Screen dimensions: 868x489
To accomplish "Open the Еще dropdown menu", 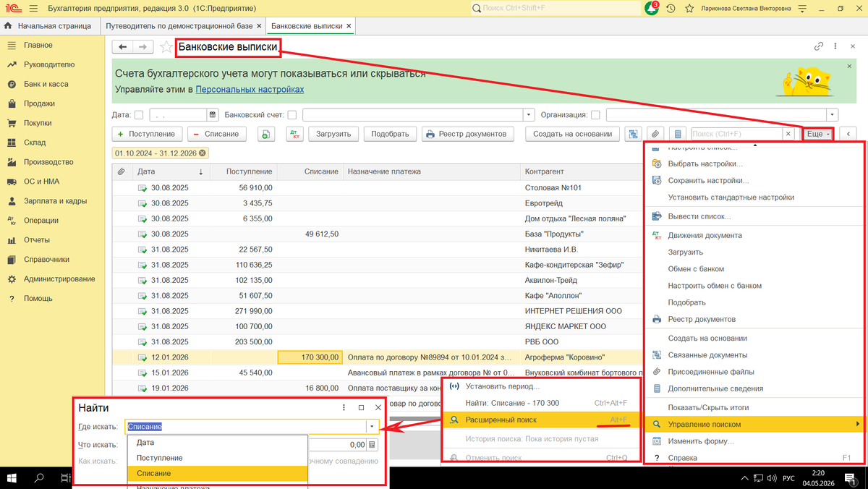I will coord(818,134).
